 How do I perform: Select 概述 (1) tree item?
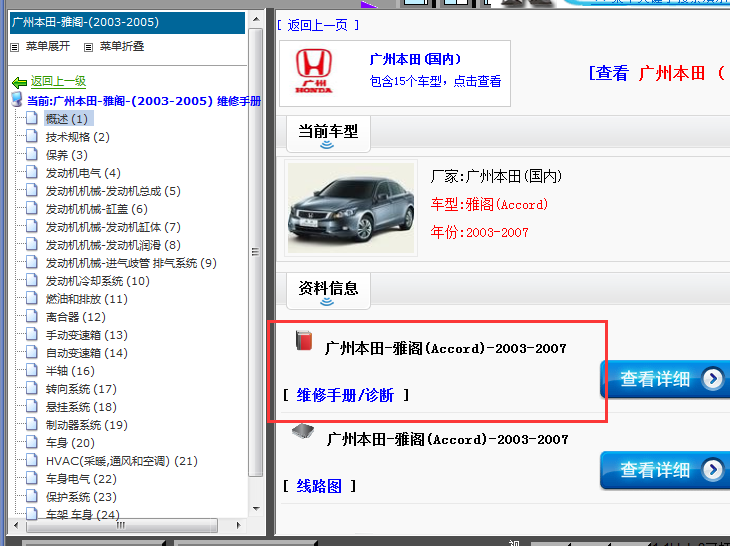(67, 119)
